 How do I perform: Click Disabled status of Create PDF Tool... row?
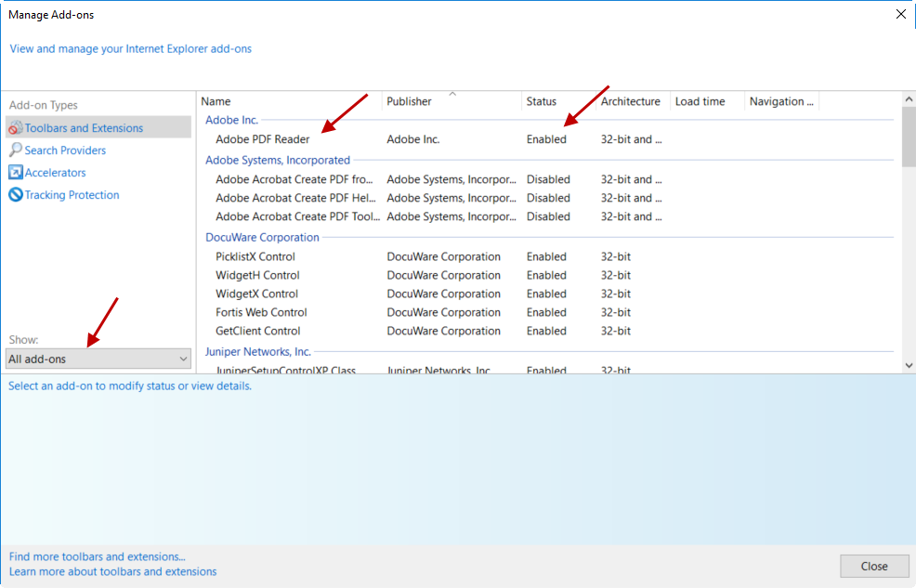coord(548,216)
